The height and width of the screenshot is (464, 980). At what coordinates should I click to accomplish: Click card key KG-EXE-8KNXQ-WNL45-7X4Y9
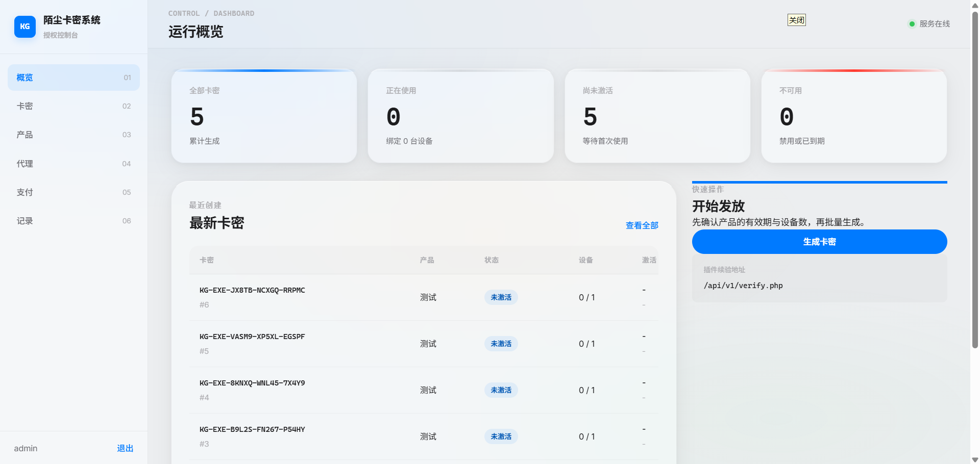pyautogui.click(x=252, y=383)
